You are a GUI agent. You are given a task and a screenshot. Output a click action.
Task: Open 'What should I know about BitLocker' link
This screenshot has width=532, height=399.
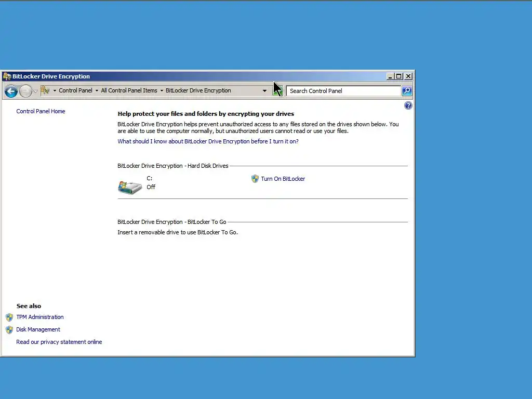pyautogui.click(x=208, y=141)
